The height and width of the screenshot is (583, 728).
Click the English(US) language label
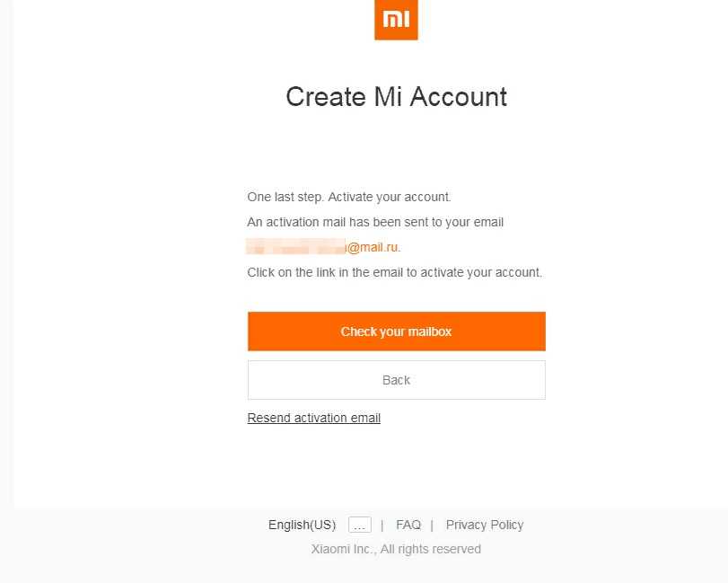(302, 525)
